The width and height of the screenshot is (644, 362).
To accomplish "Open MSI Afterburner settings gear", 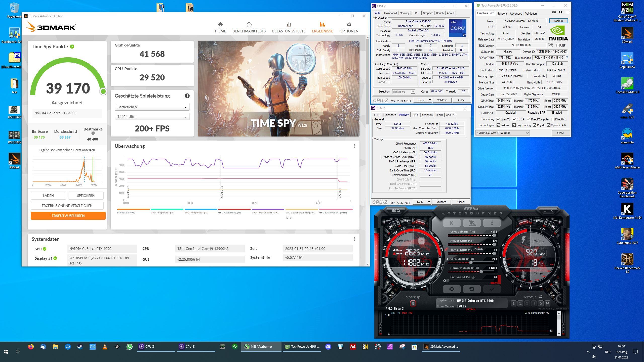I will tap(452, 289).
